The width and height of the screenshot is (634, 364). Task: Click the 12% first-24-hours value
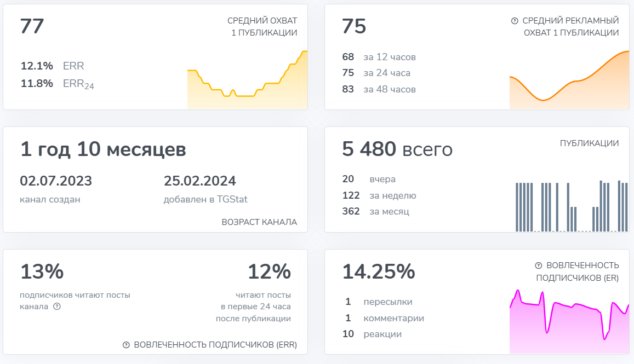269,271
